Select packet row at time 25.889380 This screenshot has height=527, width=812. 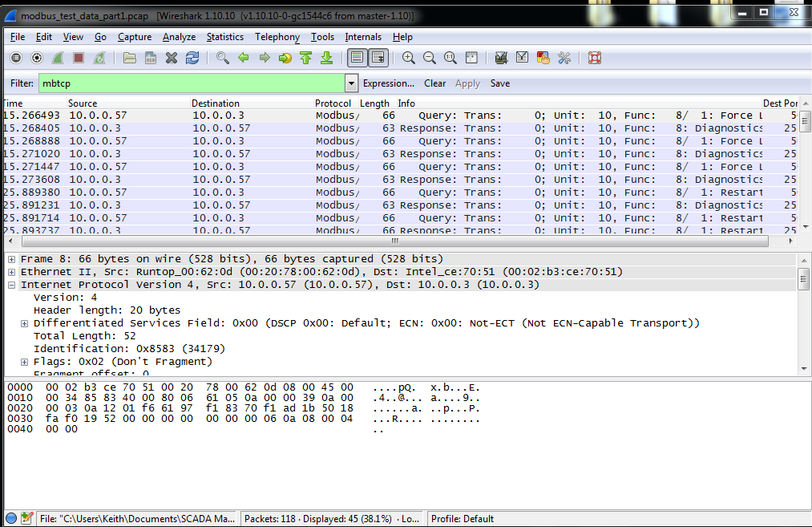click(x=400, y=193)
